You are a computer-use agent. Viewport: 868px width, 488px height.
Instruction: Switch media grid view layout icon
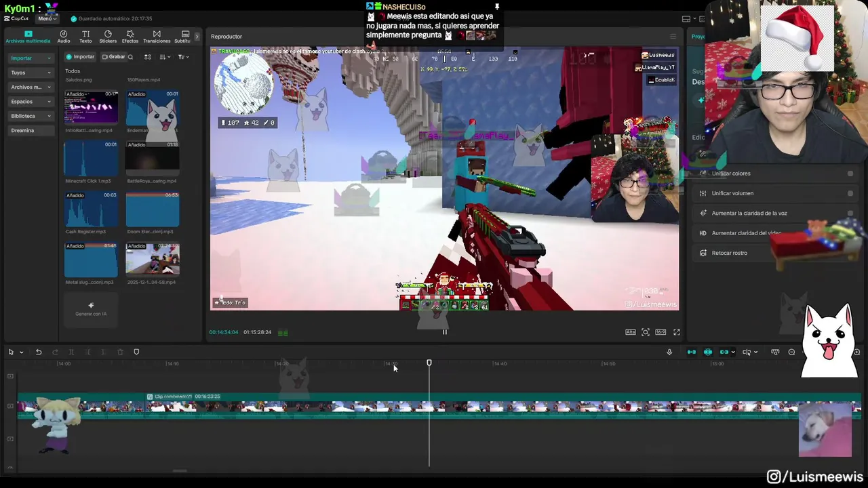148,57
